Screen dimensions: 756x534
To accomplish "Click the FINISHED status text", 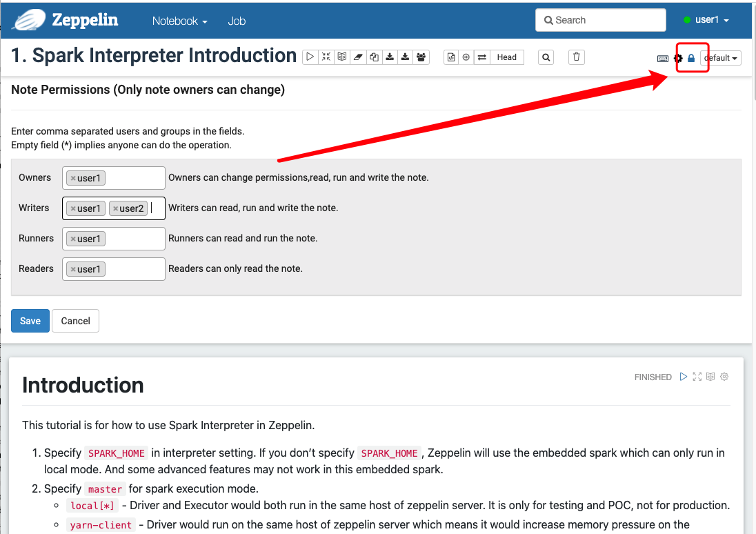I will point(653,377).
